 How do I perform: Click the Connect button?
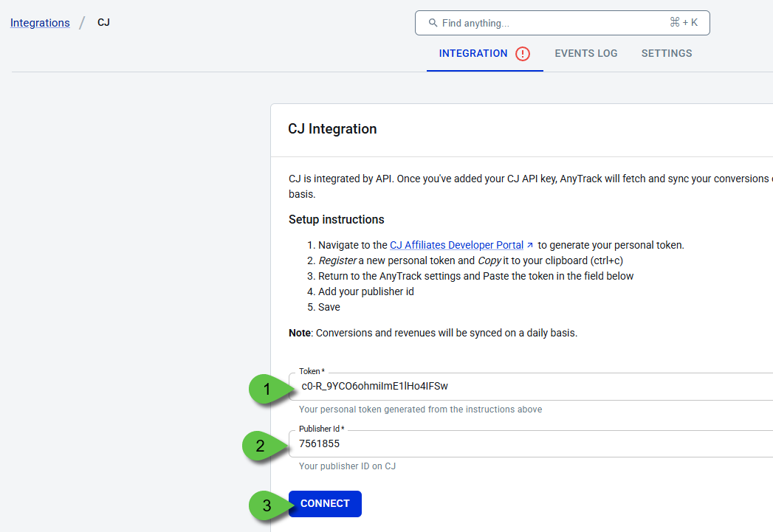[325, 503]
